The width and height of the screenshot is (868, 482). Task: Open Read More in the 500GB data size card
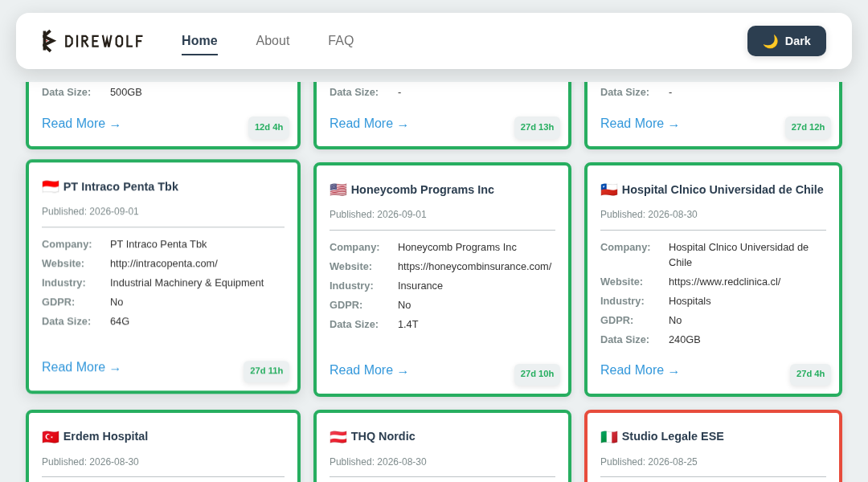point(81,124)
